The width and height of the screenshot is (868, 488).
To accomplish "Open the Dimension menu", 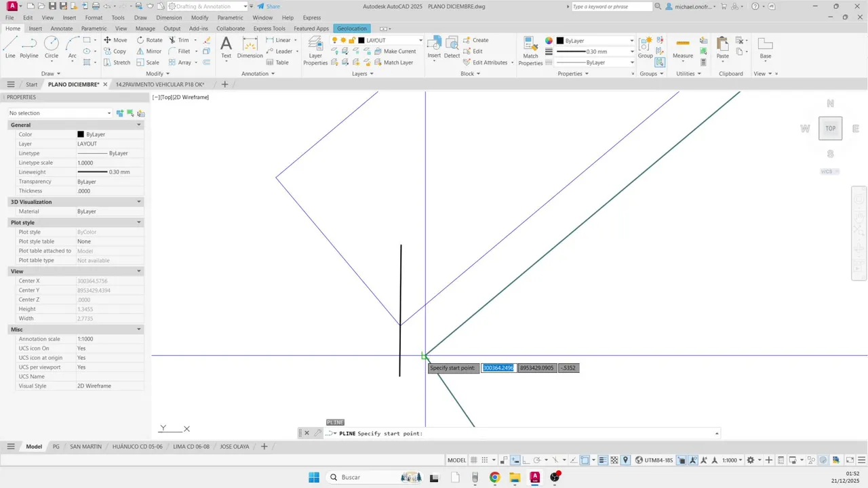I will [x=169, y=18].
